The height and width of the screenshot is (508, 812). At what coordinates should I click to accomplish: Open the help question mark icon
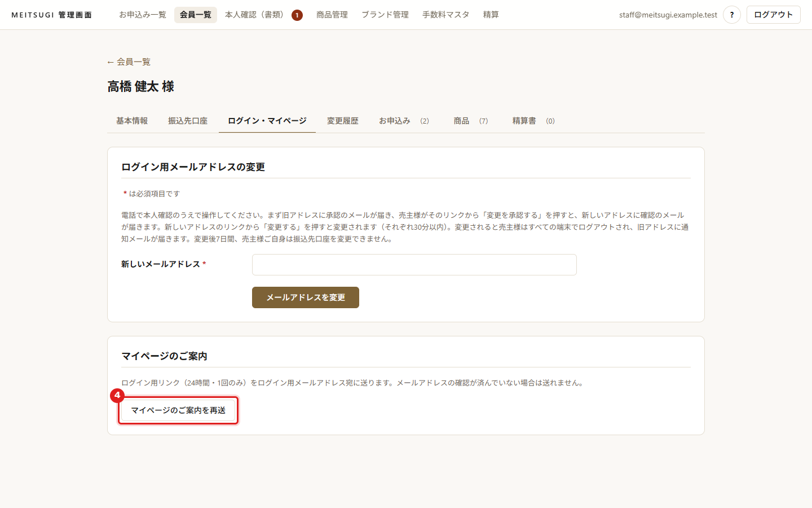tap(732, 15)
